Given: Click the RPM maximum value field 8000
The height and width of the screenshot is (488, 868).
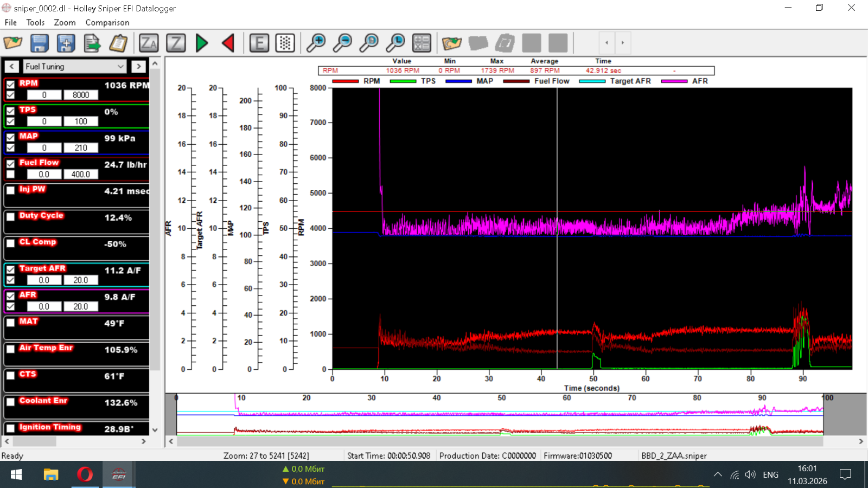Looking at the screenshot, I should [x=81, y=95].
